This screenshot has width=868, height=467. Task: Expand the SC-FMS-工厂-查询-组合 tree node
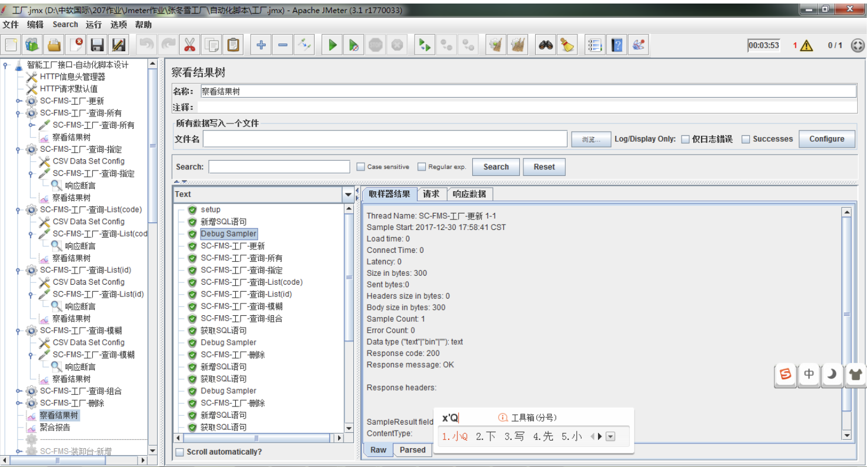19,391
